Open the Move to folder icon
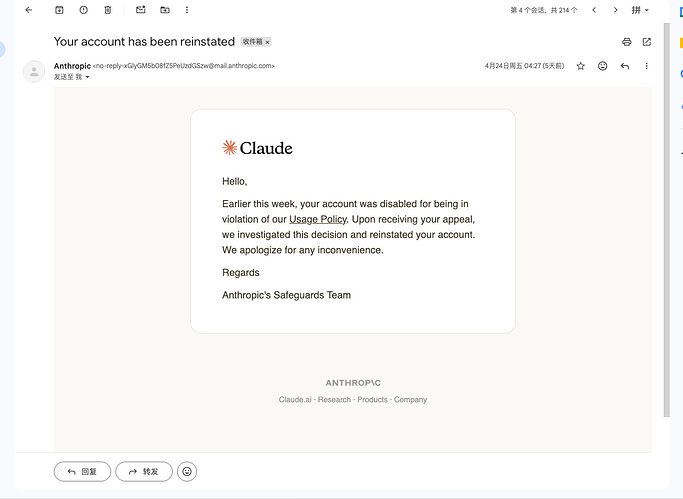This screenshot has height=499, width=683. coord(165,10)
